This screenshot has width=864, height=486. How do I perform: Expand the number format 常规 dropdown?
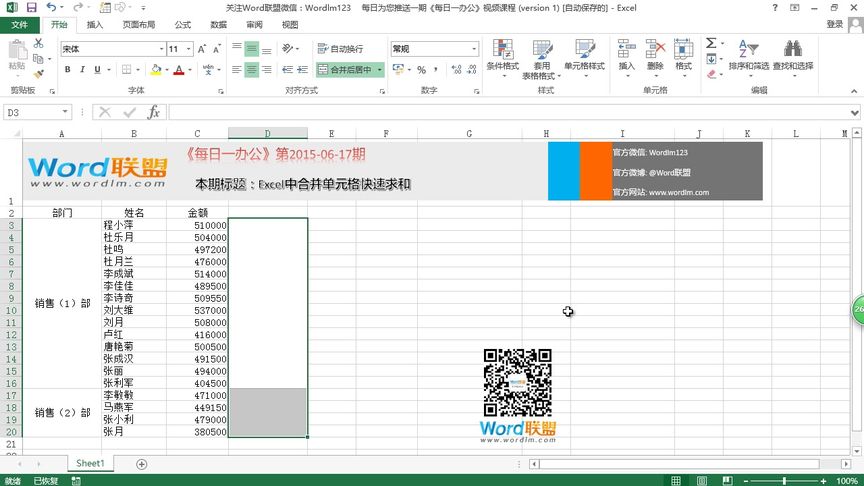coord(474,49)
